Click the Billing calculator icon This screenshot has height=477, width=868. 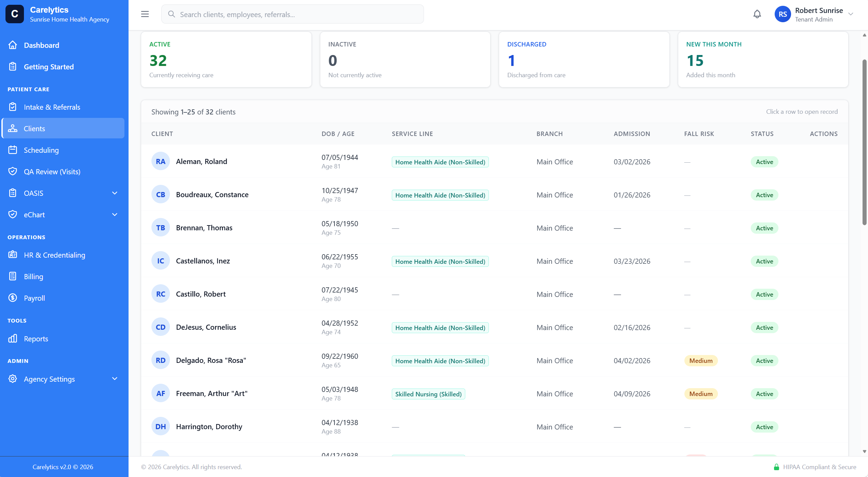13,276
